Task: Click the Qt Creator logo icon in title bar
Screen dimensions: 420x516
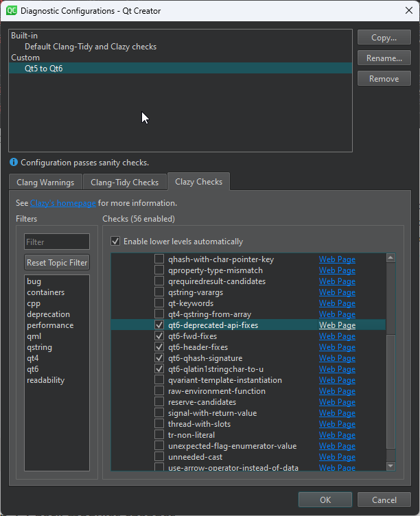Action: click(12, 10)
